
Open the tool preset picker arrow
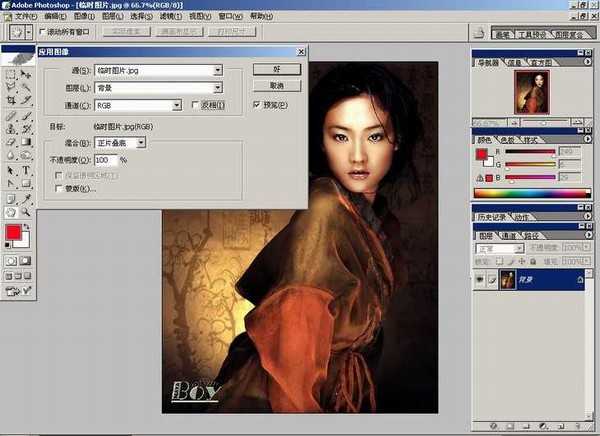[x=29, y=33]
